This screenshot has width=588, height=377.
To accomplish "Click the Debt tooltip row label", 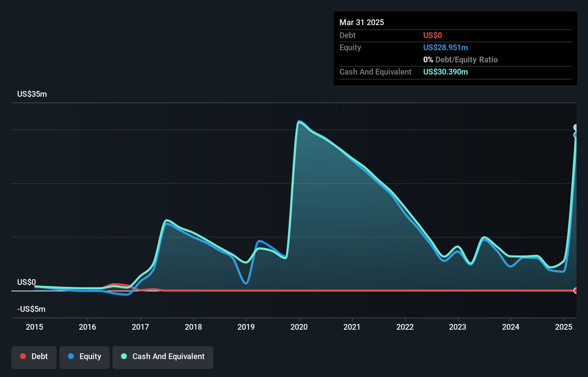I will pyautogui.click(x=347, y=35).
